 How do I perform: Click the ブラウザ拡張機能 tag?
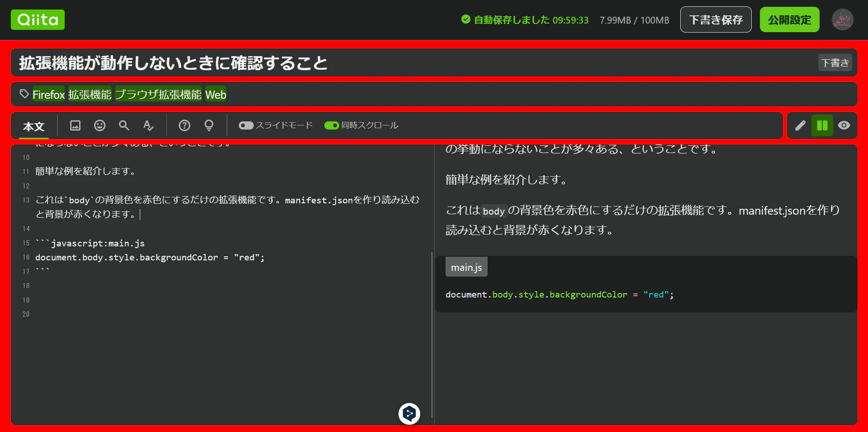click(x=158, y=95)
